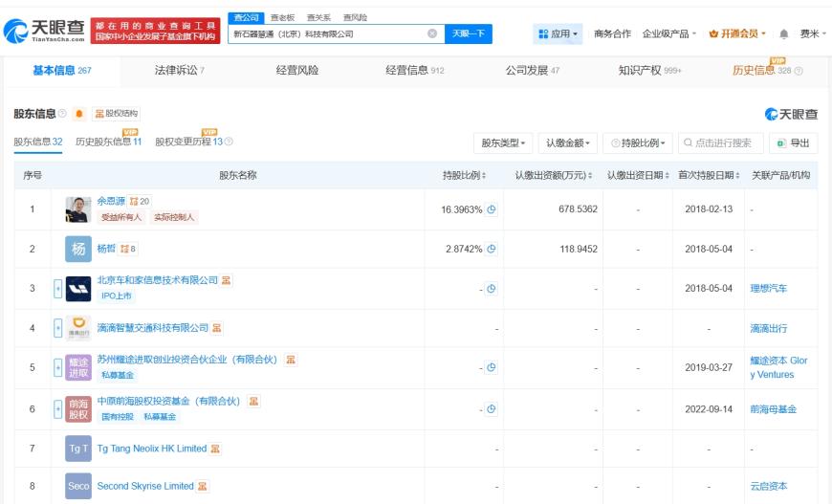Expand row 4 滴滴智慧交通 details
This screenshot has width=832, height=504.
[57, 328]
